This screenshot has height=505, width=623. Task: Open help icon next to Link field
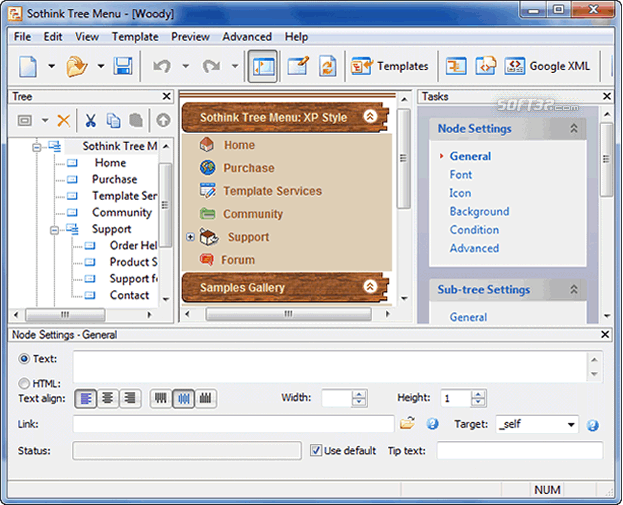click(x=432, y=424)
